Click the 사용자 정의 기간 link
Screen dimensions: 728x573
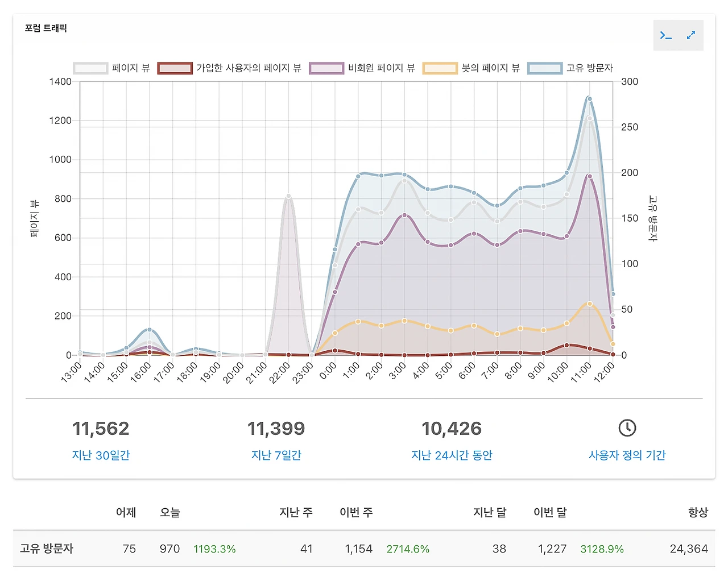click(x=627, y=455)
